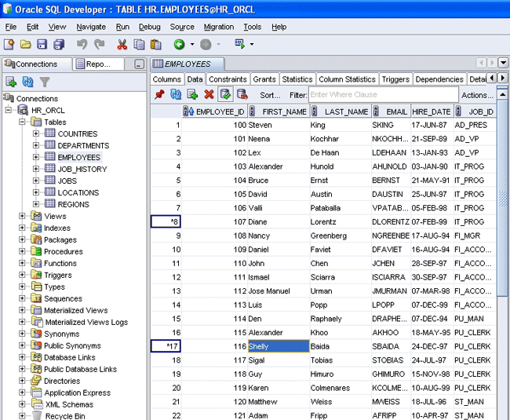Click Insert Row icon in data toolbar
The width and height of the screenshot is (510, 420).
click(192, 94)
